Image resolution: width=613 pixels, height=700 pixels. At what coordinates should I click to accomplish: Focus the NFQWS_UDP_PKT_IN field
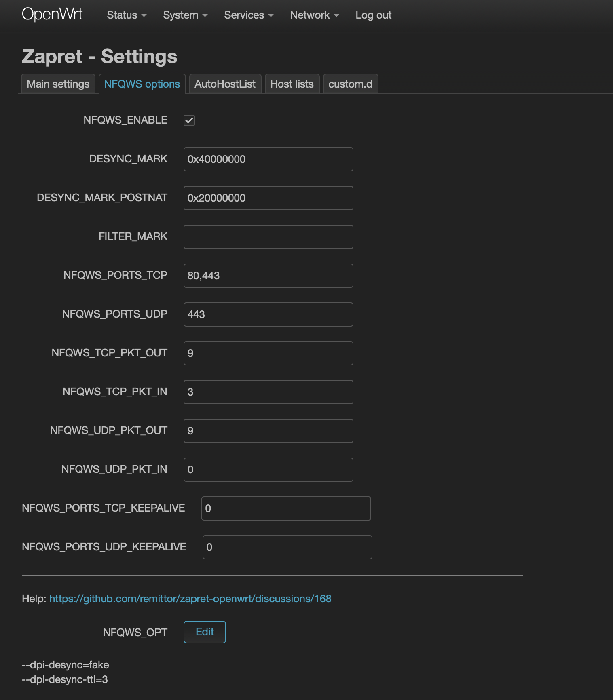268,470
